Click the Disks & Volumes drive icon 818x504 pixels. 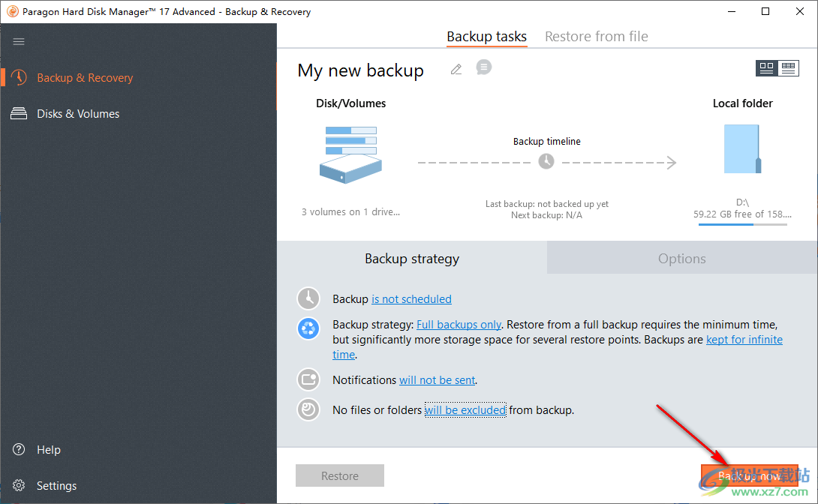pyautogui.click(x=19, y=113)
